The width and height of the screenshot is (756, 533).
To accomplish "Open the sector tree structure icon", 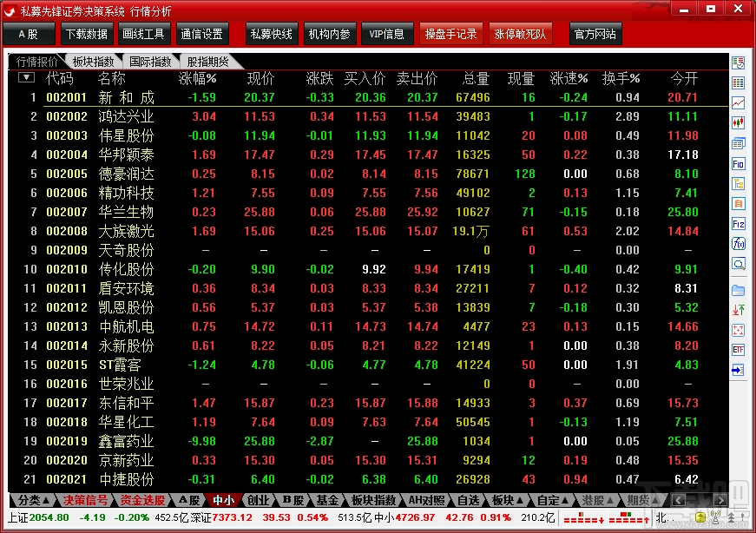I will point(738,183).
